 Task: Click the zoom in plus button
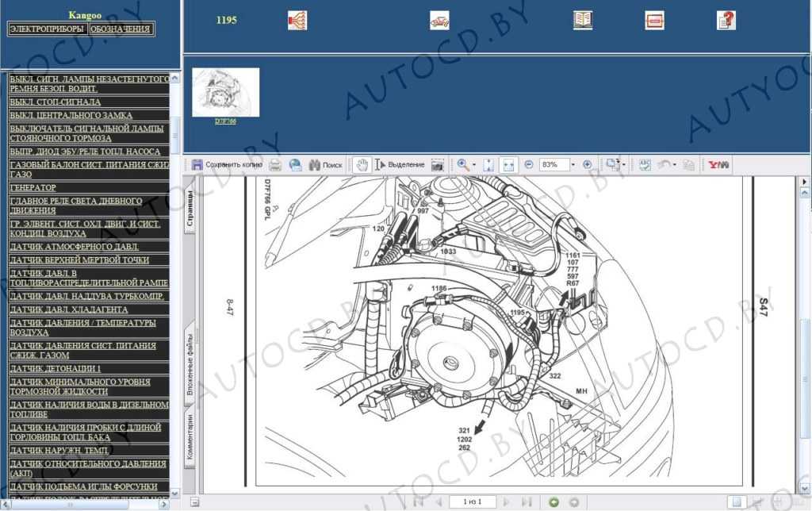(587, 164)
